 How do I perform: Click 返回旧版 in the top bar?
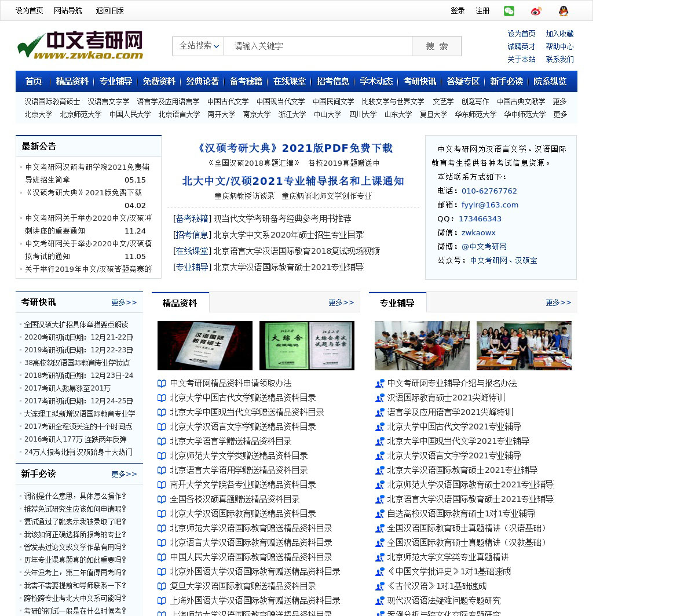(x=110, y=10)
